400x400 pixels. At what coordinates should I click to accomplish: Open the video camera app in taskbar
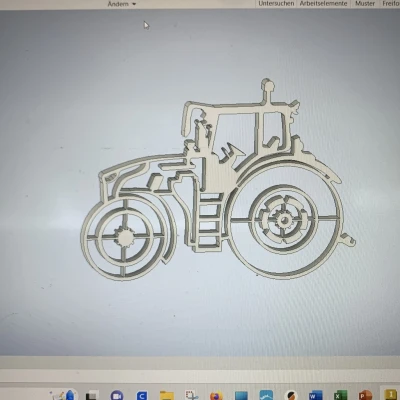(117, 395)
